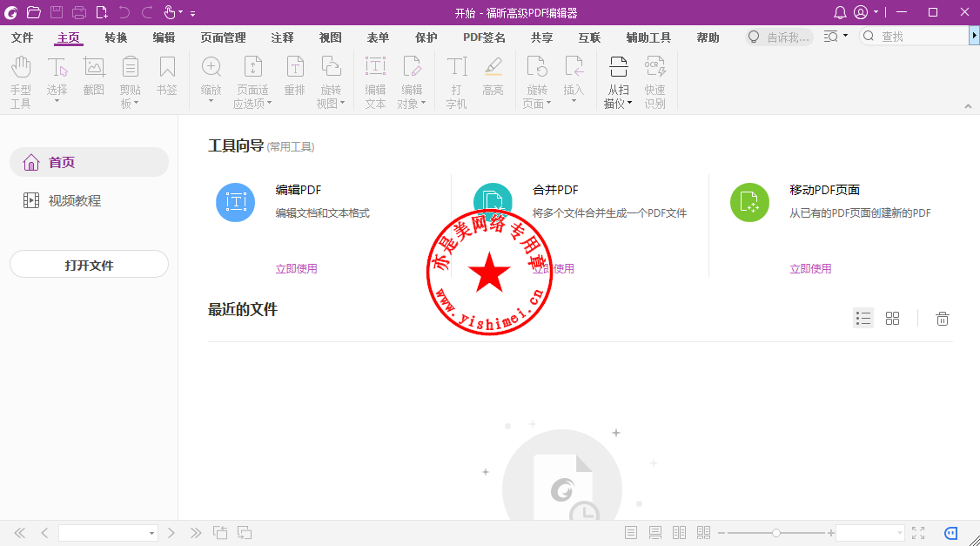Select Home (首页) in sidebar

point(90,163)
